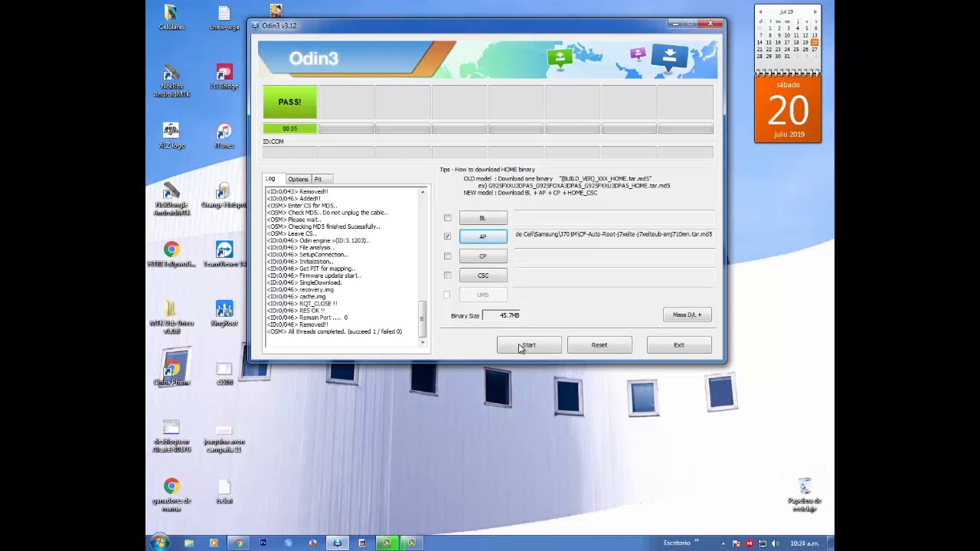
Task: Open desbloquear Alcatel 4047G file
Action: 171,435
